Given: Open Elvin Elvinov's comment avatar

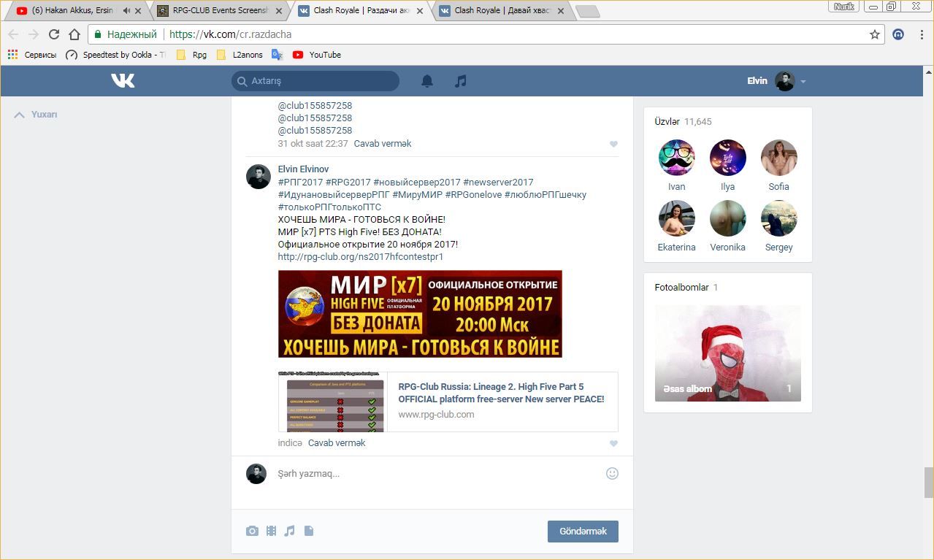Looking at the screenshot, I should (259, 177).
